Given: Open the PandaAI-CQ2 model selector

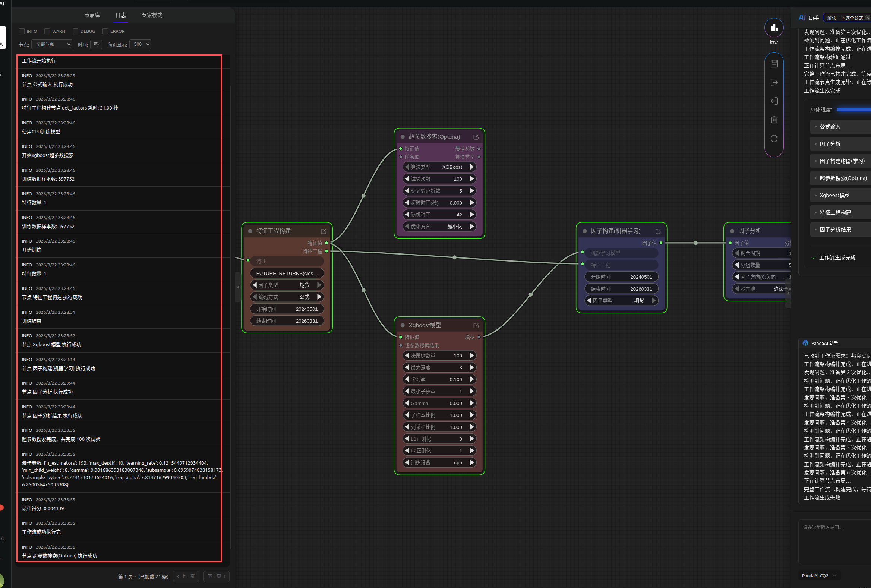Looking at the screenshot, I should 819,576.
